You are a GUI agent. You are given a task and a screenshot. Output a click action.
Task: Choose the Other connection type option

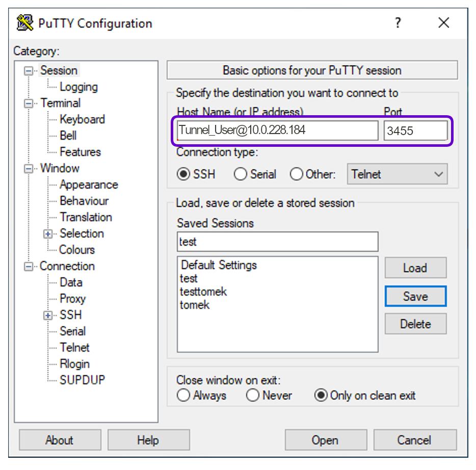pyautogui.click(x=297, y=174)
